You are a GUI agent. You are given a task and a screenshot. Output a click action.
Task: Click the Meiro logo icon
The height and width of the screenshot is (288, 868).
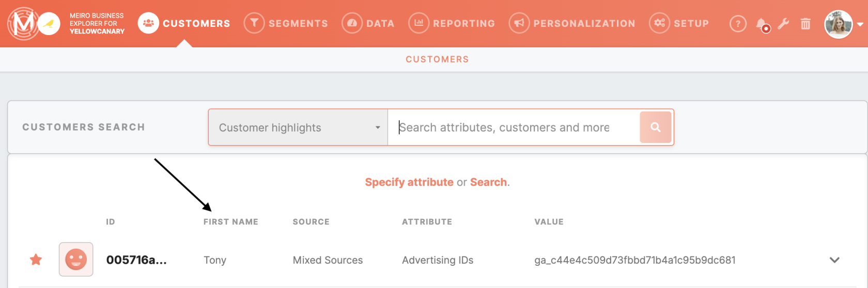pos(23,23)
